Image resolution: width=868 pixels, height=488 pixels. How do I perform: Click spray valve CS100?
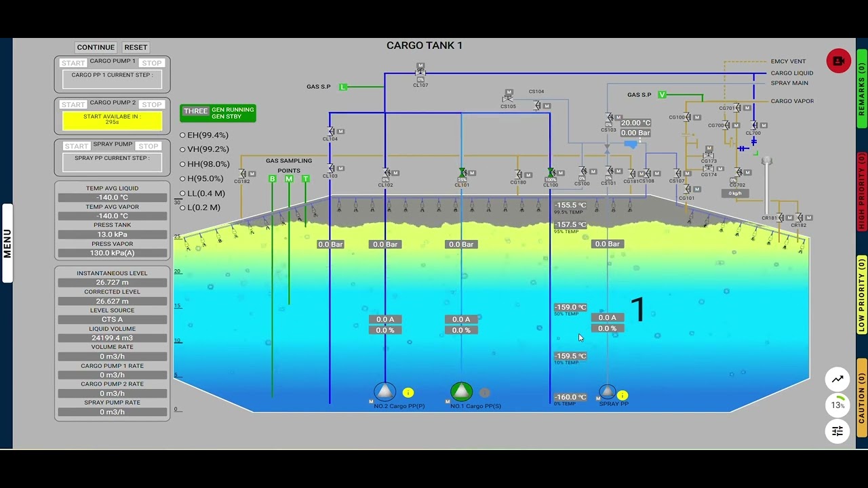(x=582, y=171)
